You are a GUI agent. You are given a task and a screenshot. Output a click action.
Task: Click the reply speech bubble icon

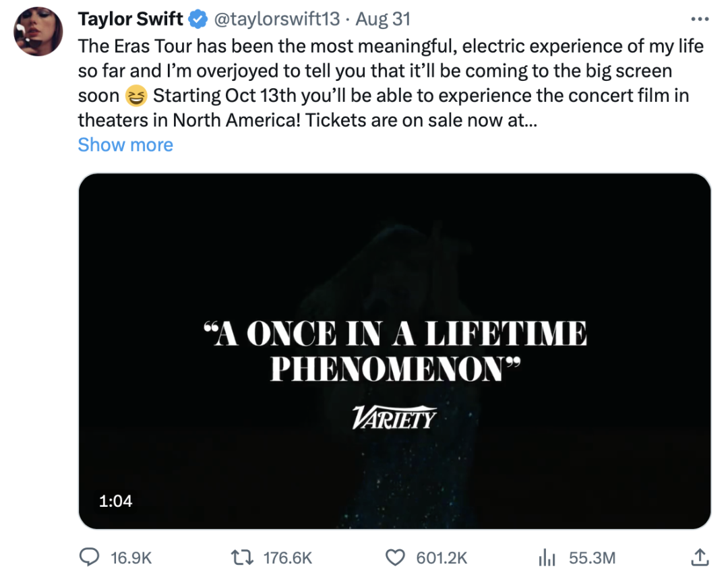[90, 557]
